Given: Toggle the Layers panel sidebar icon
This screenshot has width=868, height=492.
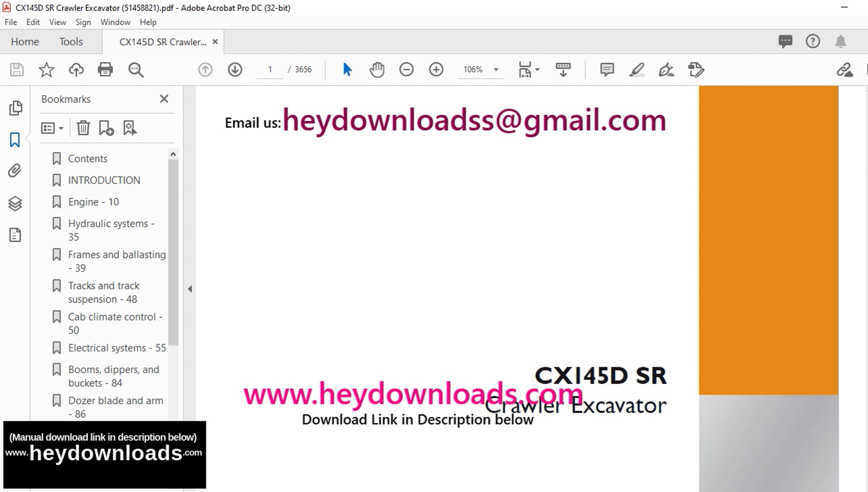Looking at the screenshot, I should 15,204.
